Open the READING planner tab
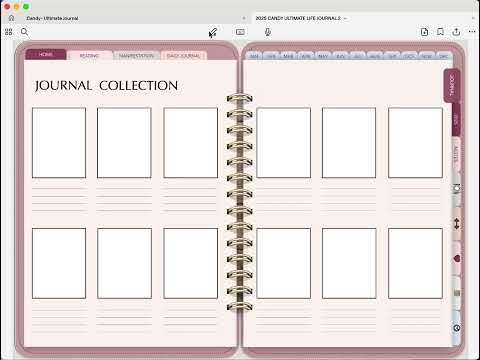This screenshot has height=360, width=480. pyautogui.click(x=90, y=56)
